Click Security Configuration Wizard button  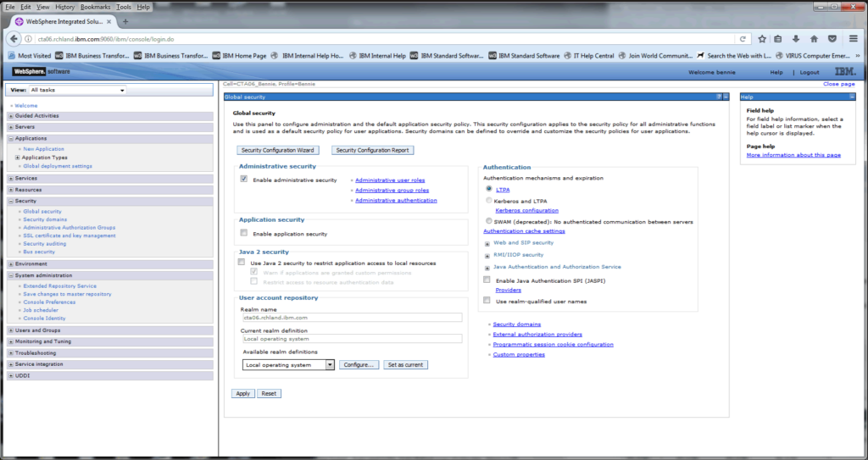click(x=278, y=150)
